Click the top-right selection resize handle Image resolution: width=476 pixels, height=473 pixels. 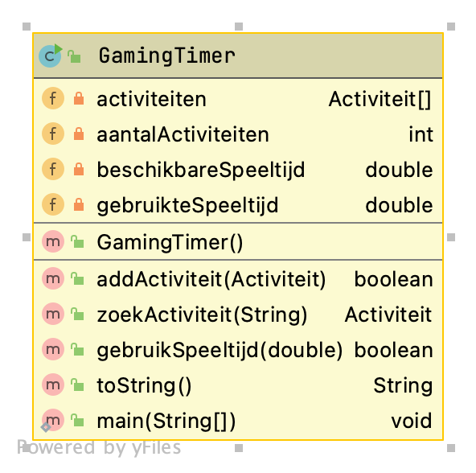pos(451,27)
